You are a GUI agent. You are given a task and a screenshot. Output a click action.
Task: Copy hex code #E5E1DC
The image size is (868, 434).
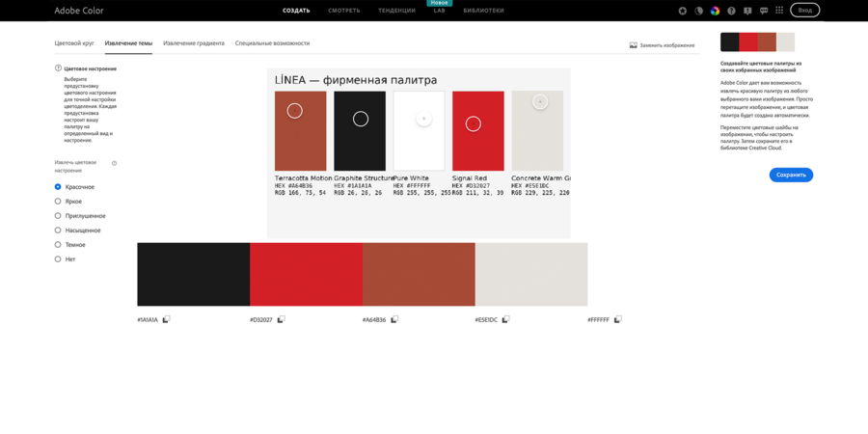(x=506, y=319)
